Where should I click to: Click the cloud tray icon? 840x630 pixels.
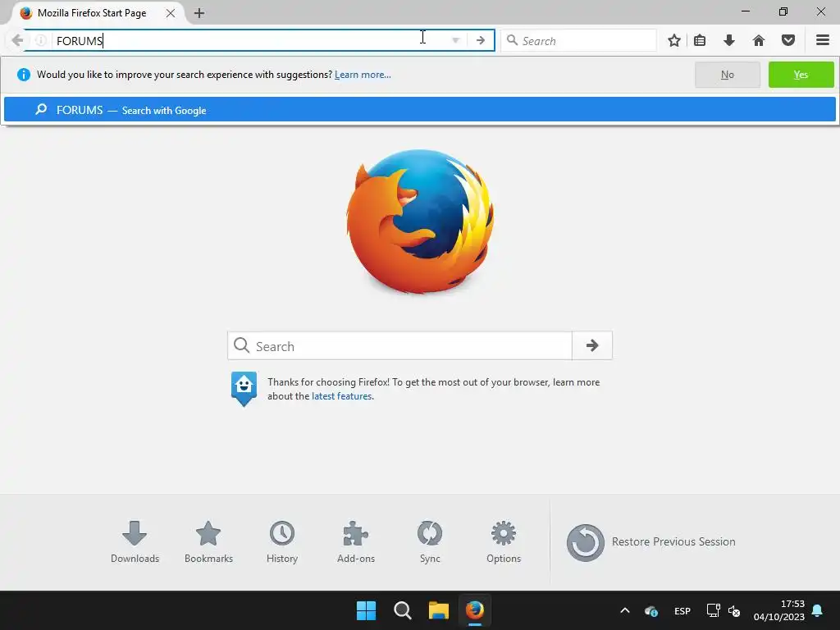click(x=651, y=610)
